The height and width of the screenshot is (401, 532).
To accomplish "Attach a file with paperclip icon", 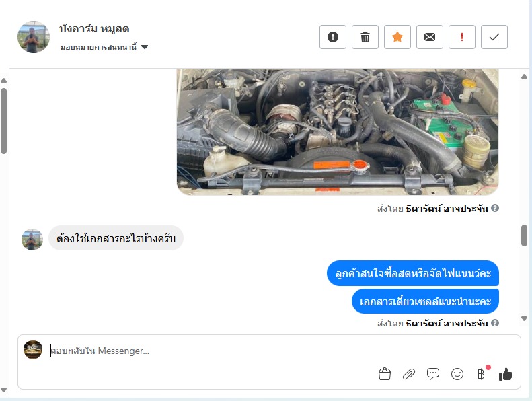I will pyautogui.click(x=409, y=374).
